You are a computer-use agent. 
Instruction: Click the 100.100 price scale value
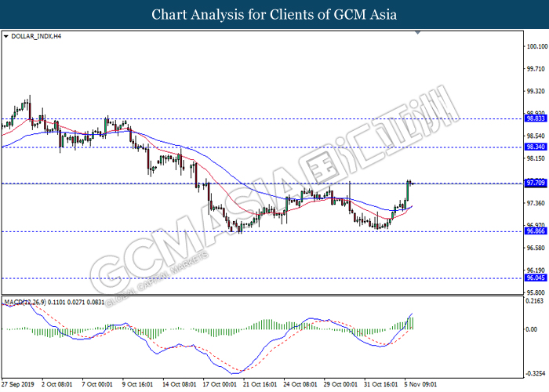[537, 46]
